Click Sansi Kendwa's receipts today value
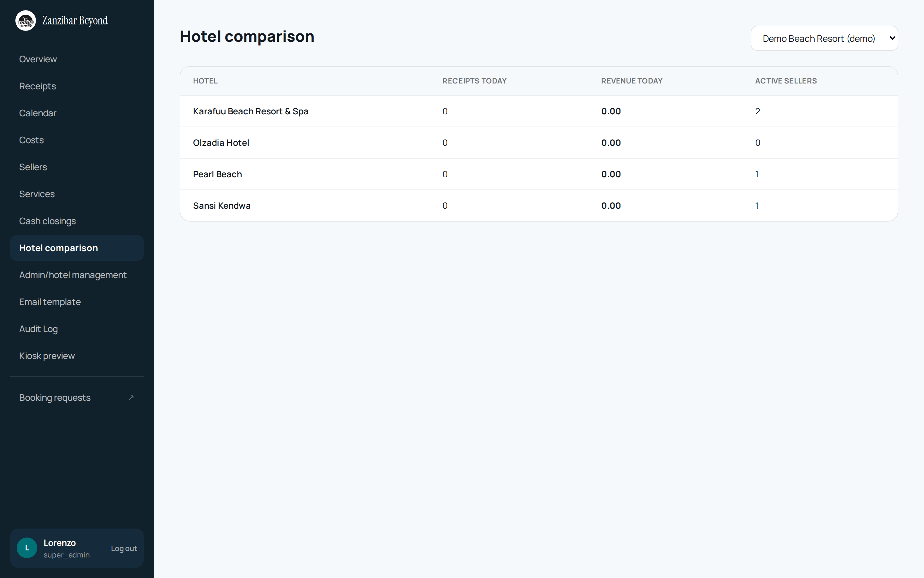 tap(445, 206)
